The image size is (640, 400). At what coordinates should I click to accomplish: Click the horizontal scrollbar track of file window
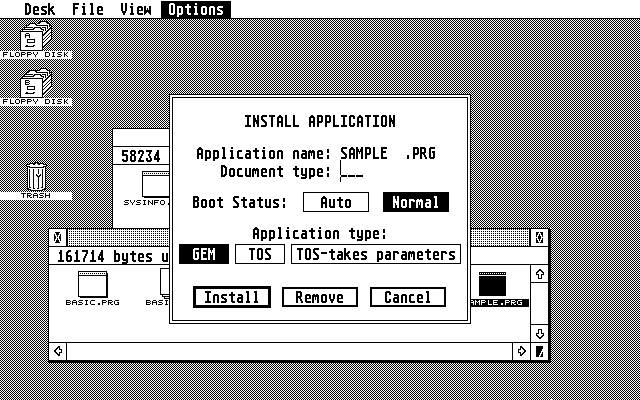pos(289,351)
